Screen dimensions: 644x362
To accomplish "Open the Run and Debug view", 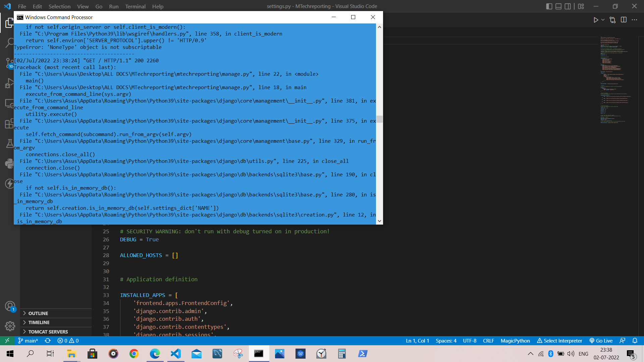I will click(x=9, y=83).
